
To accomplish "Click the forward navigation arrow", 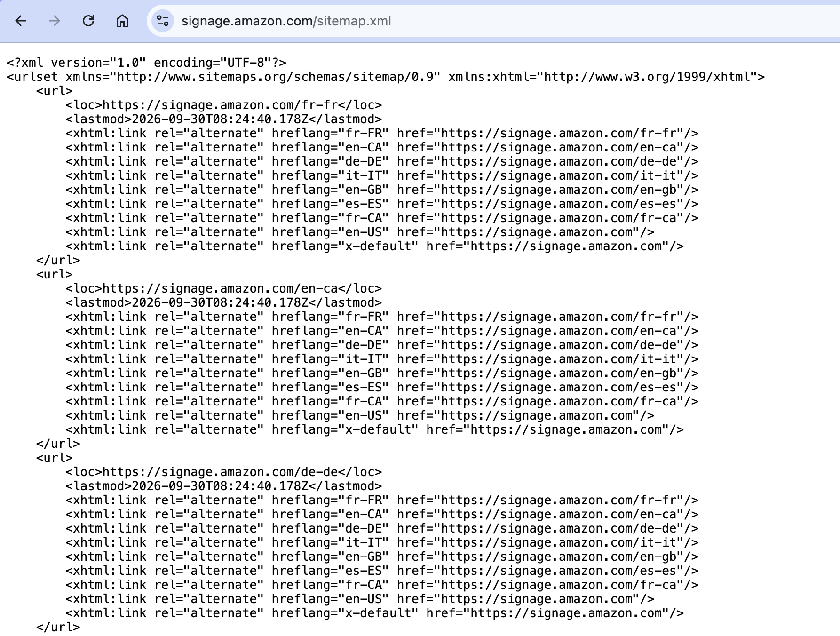I will point(55,21).
